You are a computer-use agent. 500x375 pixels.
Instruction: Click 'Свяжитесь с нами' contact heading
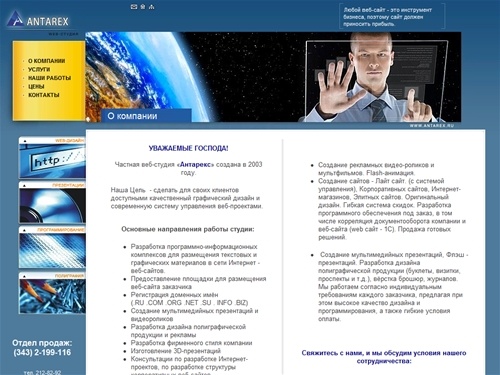[x=384, y=357]
